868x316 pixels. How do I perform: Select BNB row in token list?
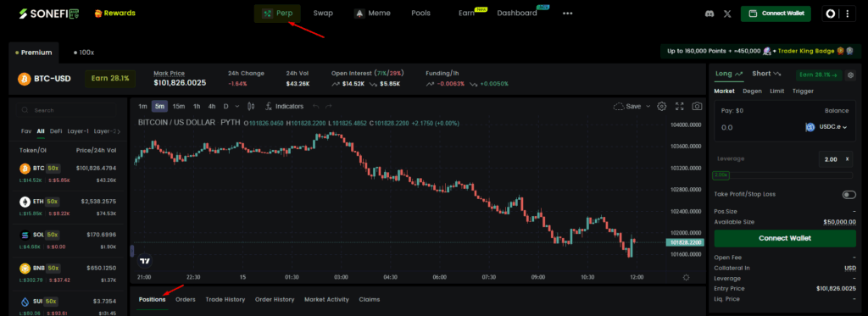click(x=68, y=274)
